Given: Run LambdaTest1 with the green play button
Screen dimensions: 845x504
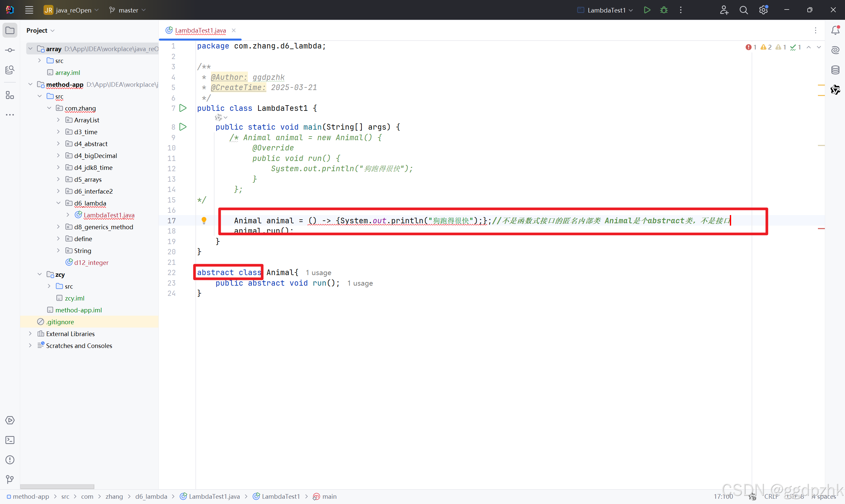Looking at the screenshot, I should click(647, 10).
